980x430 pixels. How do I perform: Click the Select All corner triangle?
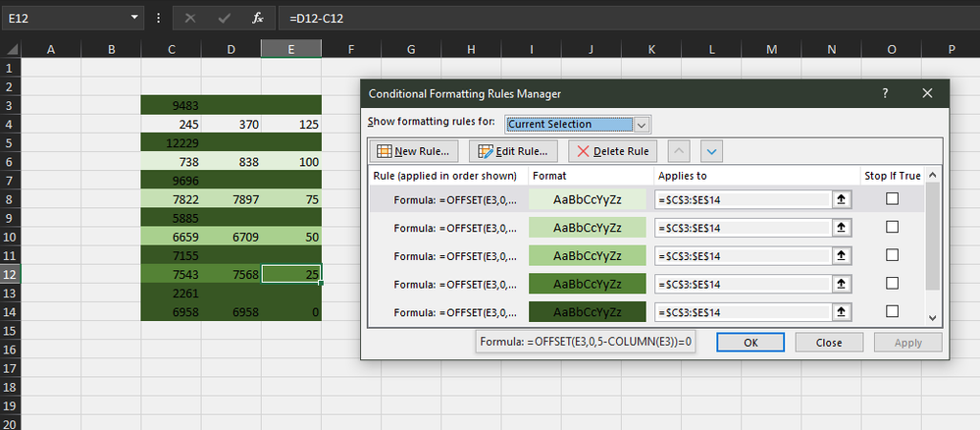pos(11,49)
